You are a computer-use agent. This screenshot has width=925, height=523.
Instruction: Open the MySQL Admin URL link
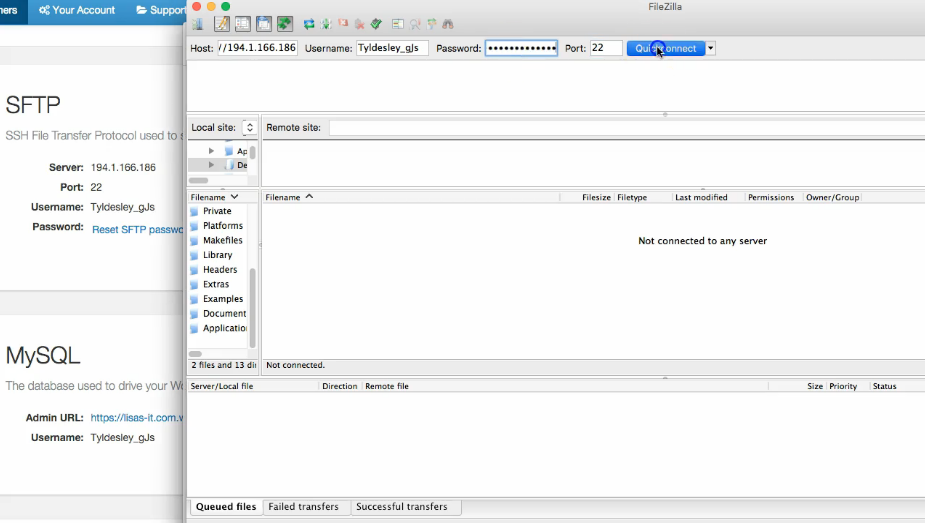pos(137,417)
